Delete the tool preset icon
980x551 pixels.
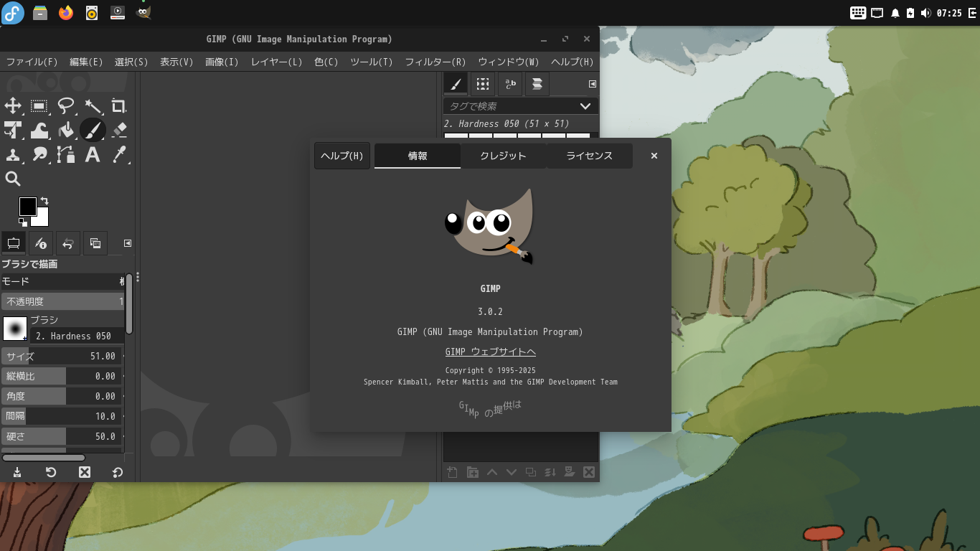click(85, 472)
